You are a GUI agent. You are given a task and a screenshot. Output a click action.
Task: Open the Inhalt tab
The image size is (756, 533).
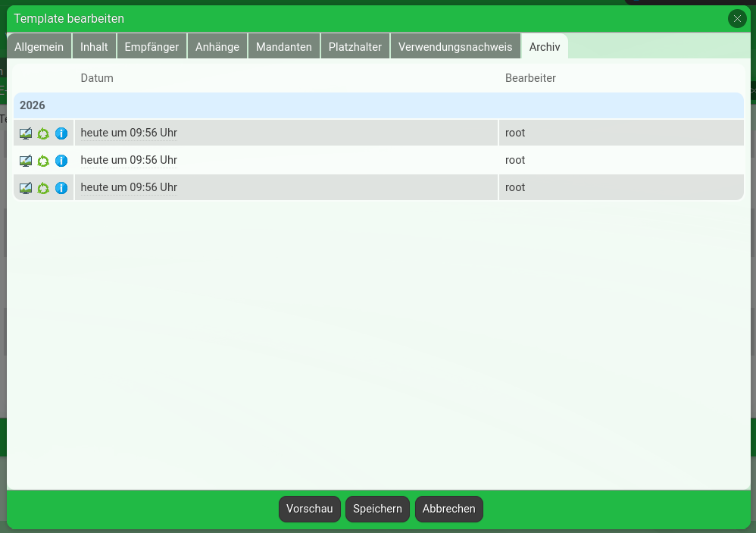[95, 47]
